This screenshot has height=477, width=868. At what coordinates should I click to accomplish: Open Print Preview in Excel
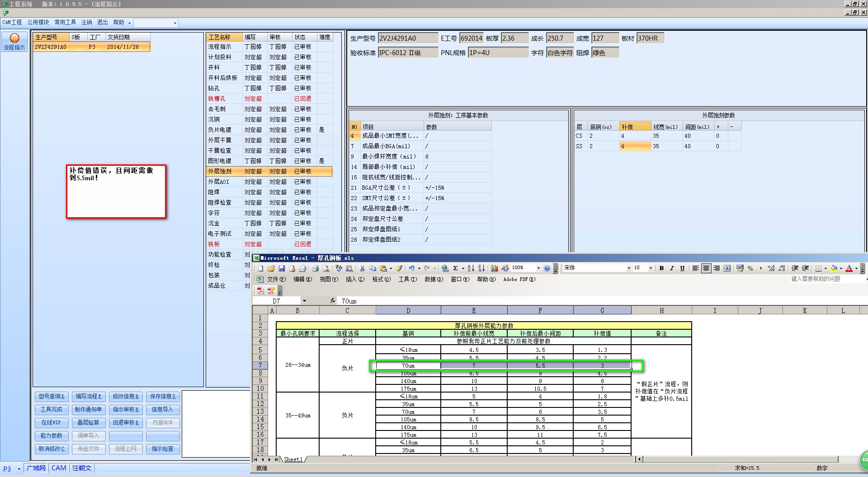(326, 268)
